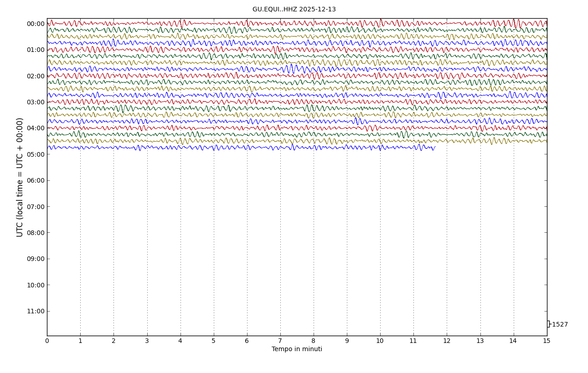Click the x-axis tick label 0
The image size is (588, 373).
(x=47, y=341)
